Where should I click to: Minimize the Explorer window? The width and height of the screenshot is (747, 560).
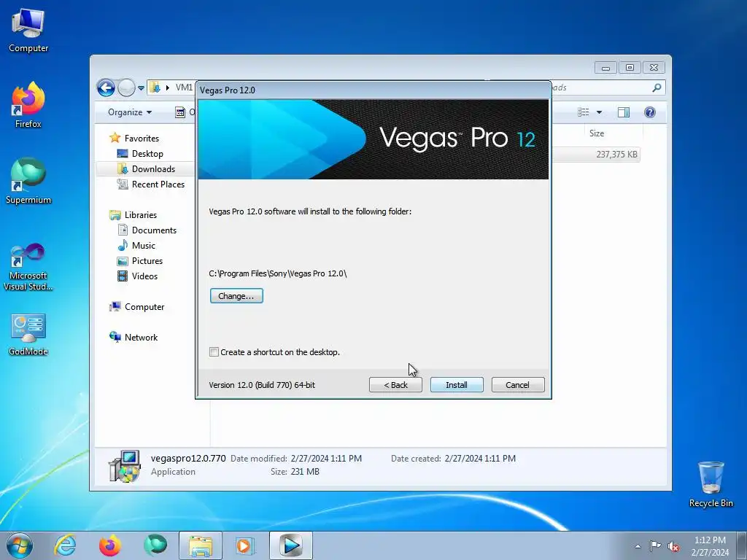tap(605, 68)
